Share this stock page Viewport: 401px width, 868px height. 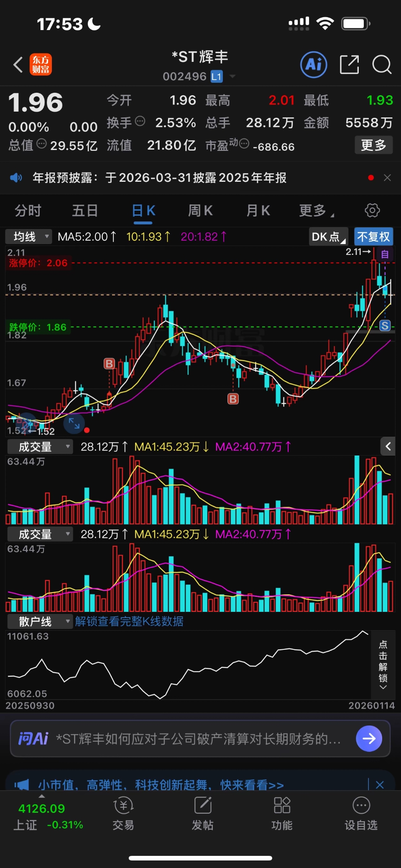point(349,65)
